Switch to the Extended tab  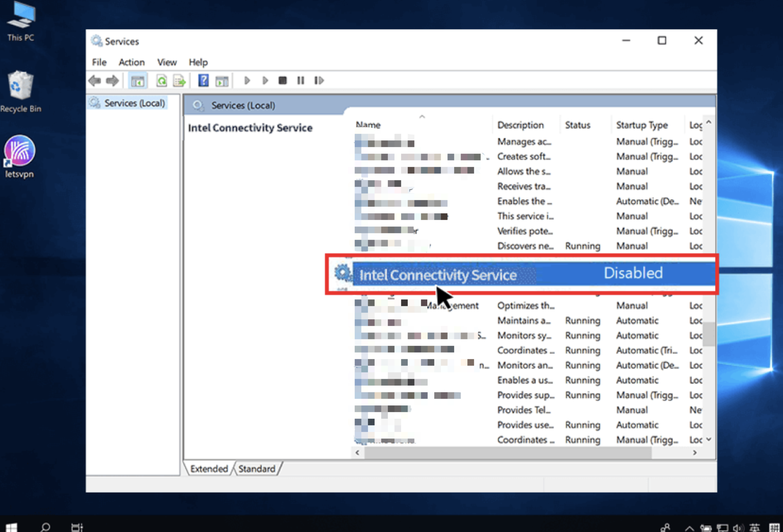[x=209, y=469]
